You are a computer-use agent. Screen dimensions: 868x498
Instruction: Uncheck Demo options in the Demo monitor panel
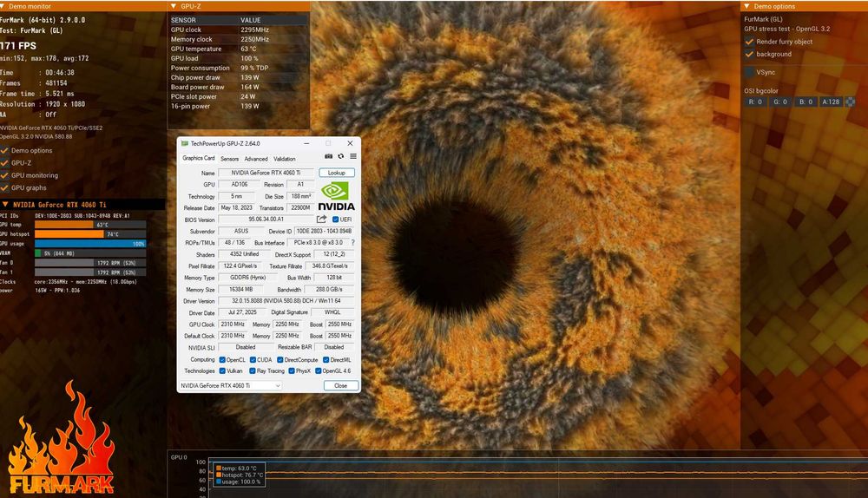4,150
